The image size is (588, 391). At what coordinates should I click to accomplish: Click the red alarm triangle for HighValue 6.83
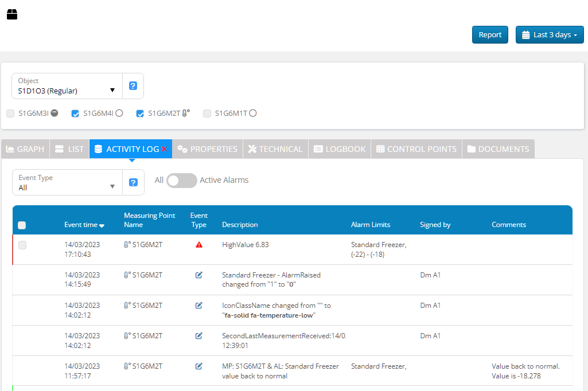tap(199, 245)
